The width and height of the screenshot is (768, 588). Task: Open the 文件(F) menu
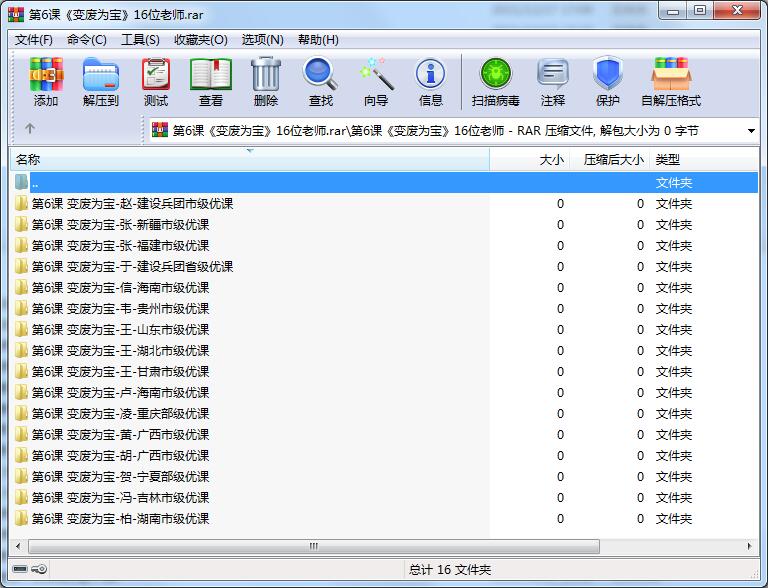click(33, 40)
